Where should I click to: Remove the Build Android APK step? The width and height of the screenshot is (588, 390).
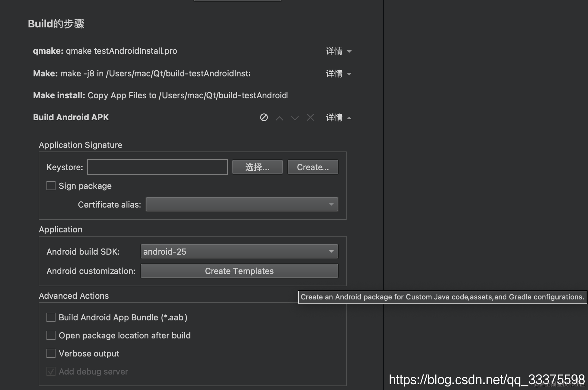click(x=310, y=117)
